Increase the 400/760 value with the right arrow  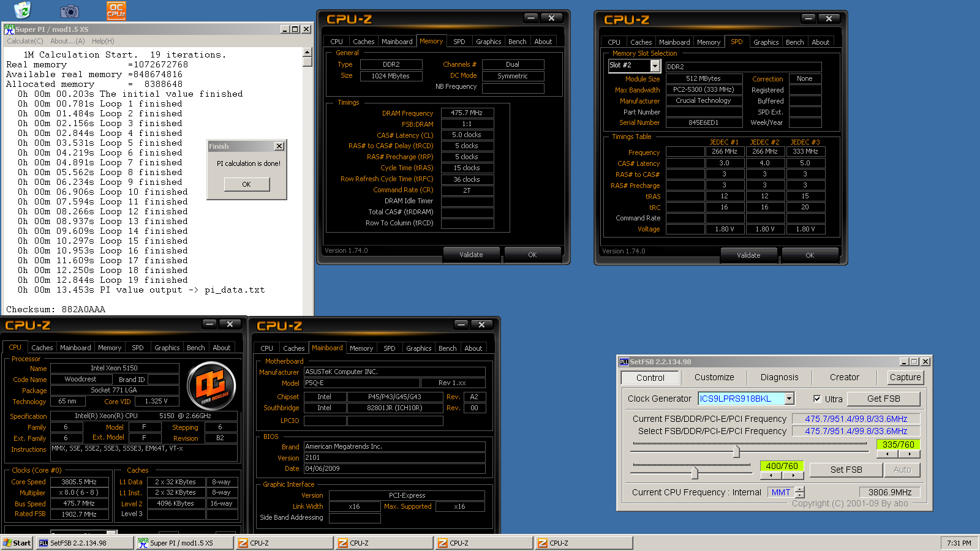[793, 475]
